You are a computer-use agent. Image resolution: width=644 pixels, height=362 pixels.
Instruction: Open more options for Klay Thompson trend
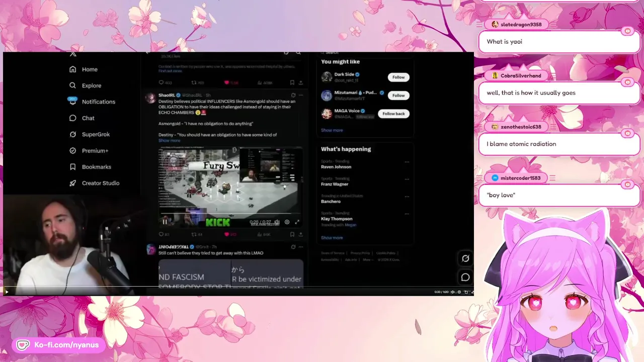point(407,214)
